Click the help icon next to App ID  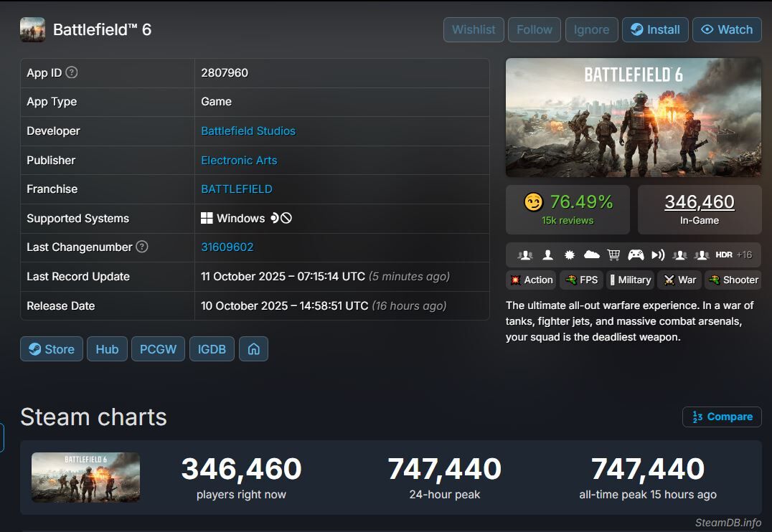(72, 72)
